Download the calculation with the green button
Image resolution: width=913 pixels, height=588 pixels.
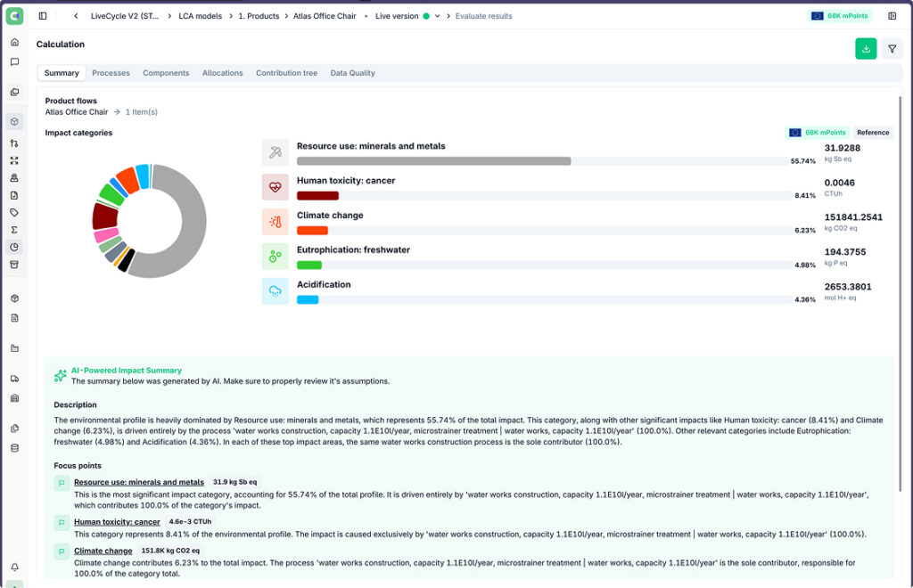(866, 49)
